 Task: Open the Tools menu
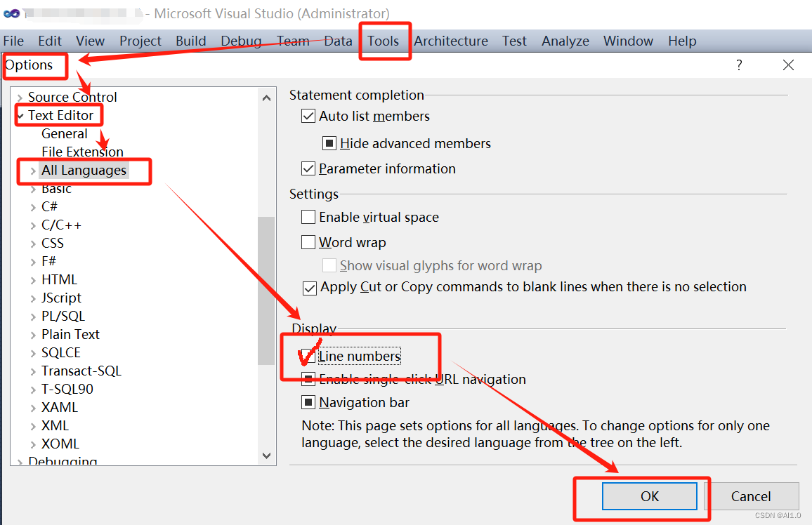[x=384, y=41]
